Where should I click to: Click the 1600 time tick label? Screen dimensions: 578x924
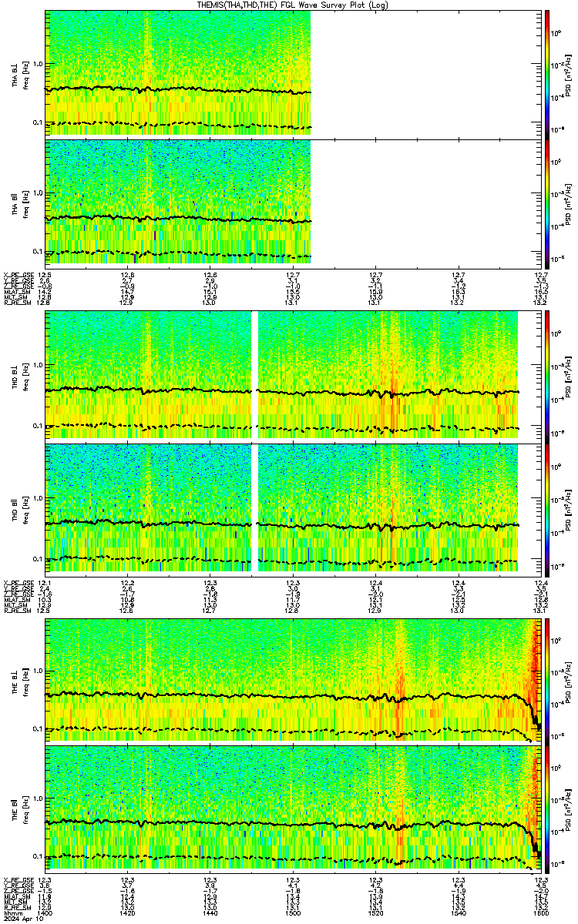coord(540,913)
